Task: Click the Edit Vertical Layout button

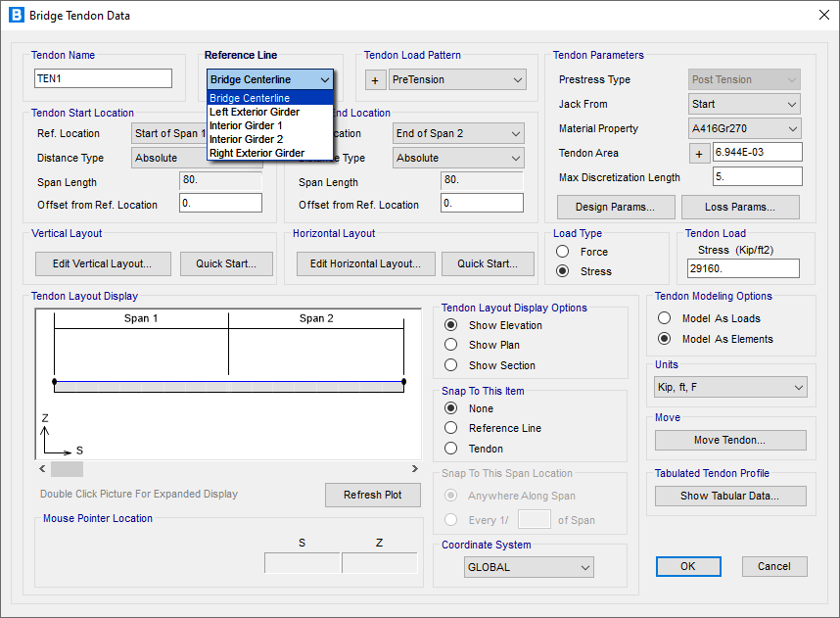Action: 103,263
